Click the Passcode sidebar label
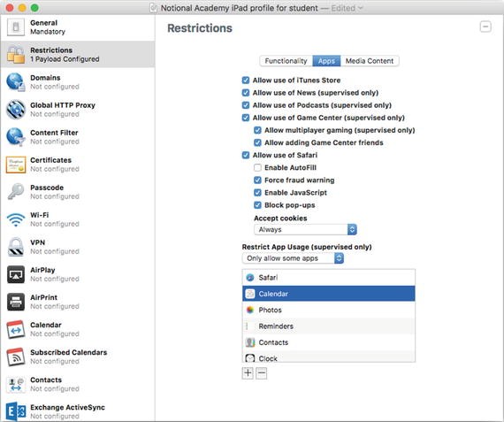Screen dimensions: 504x422 click(47, 188)
